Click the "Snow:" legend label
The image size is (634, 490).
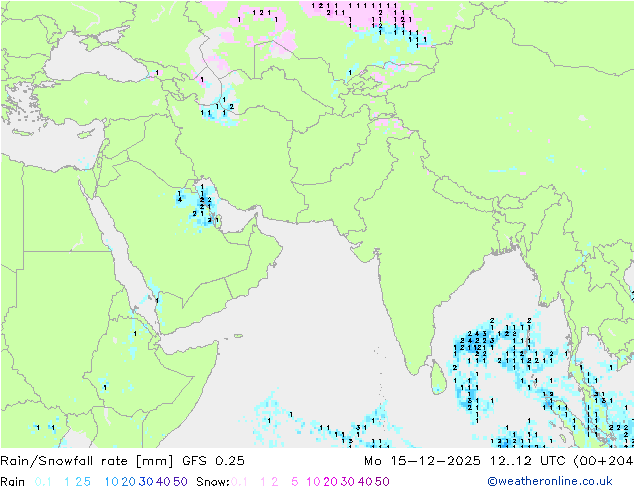(x=213, y=482)
